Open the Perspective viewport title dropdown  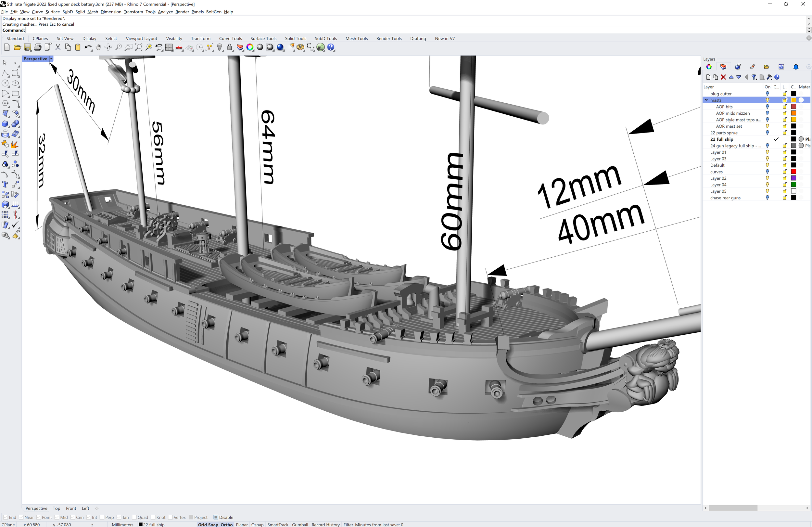[x=51, y=58]
